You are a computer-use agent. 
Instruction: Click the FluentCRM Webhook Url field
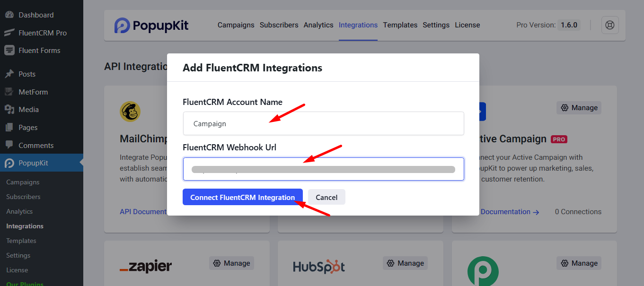[x=323, y=169]
